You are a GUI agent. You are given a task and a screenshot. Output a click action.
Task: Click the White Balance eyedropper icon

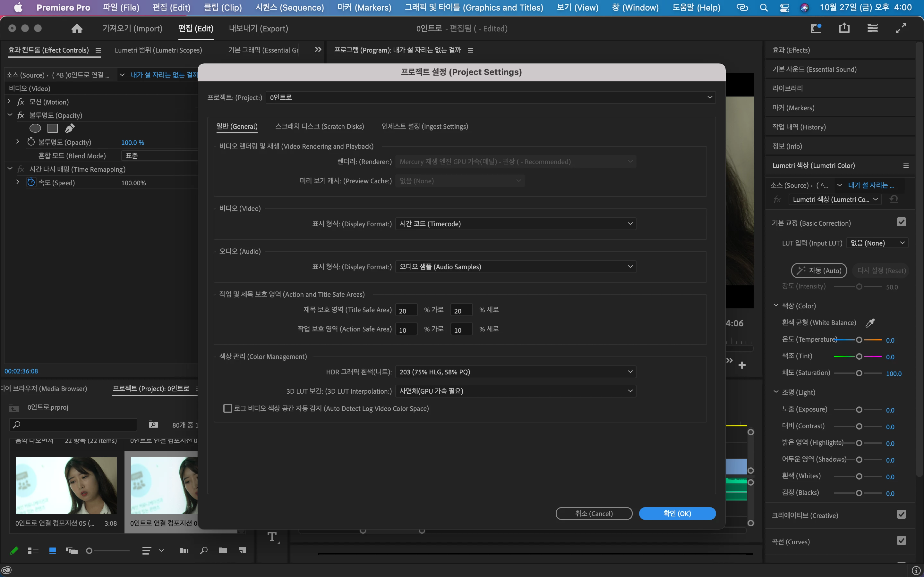pyautogui.click(x=870, y=323)
